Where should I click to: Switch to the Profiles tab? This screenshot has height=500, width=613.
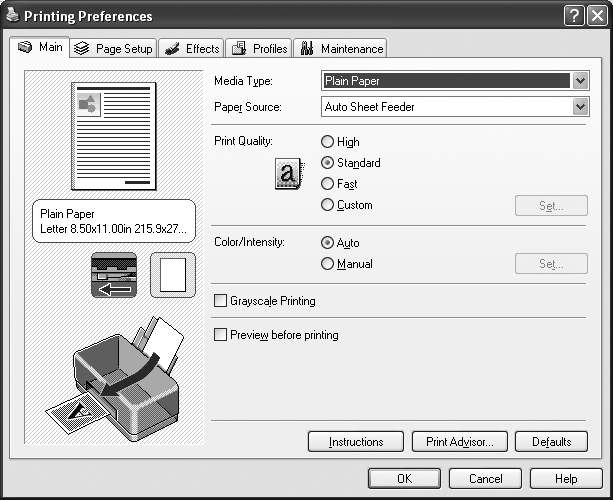click(x=259, y=48)
